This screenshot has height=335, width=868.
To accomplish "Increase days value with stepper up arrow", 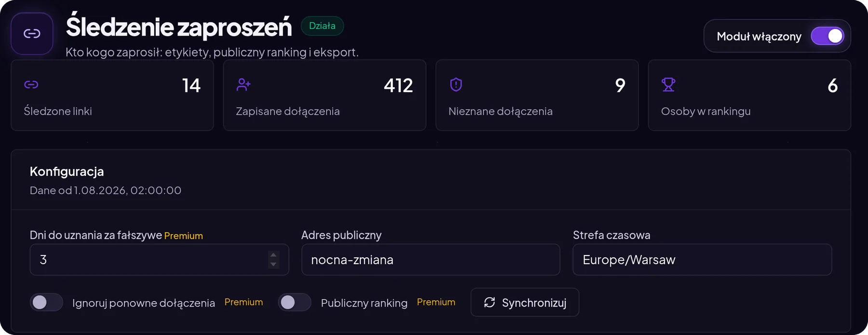I will point(273,255).
